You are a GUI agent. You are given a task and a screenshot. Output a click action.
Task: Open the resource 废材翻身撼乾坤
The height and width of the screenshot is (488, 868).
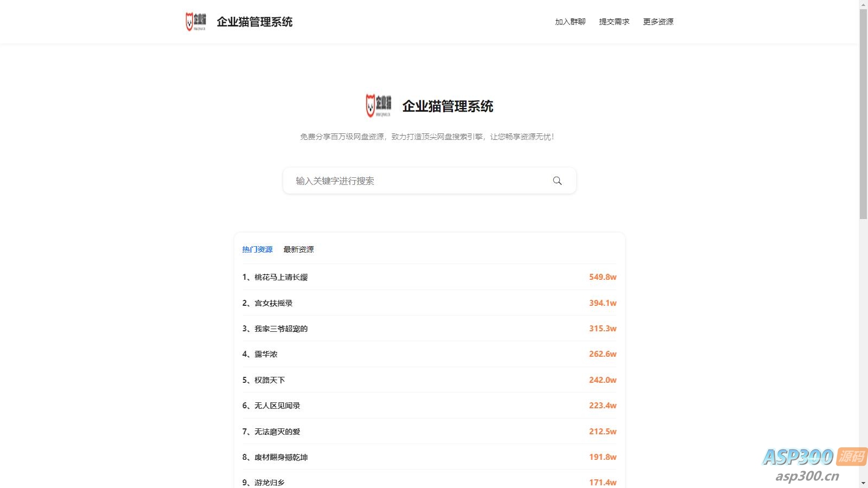click(x=281, y=457)
